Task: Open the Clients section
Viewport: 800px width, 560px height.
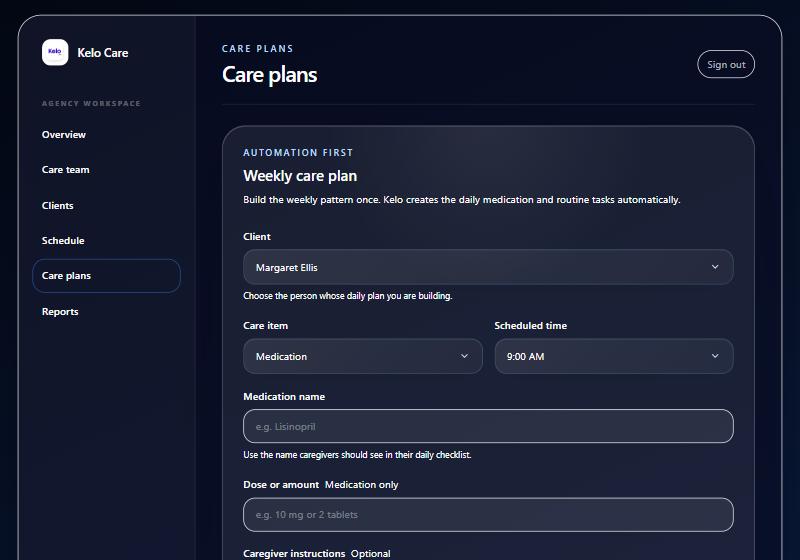Action: point(58,206)
